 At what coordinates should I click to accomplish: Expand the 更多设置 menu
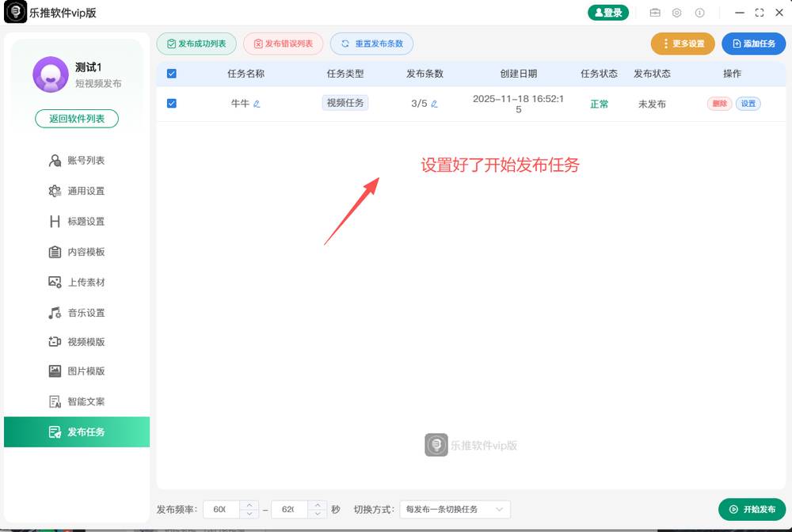pos(682,44)
